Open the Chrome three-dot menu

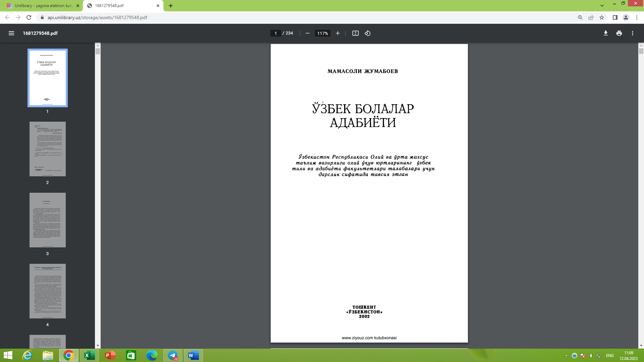click(637, 17)
